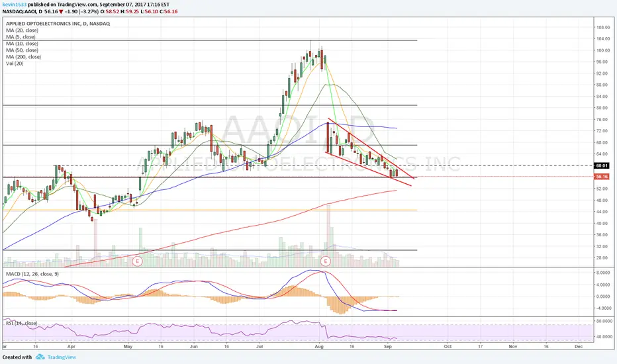Click the Sep label on time axis

[x=387, y=347]
